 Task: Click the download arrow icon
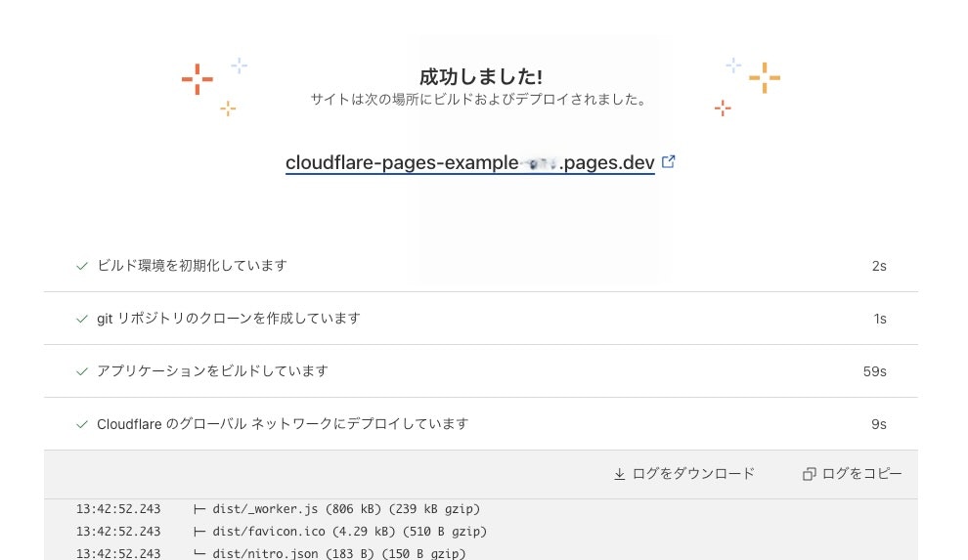[619, 474]
